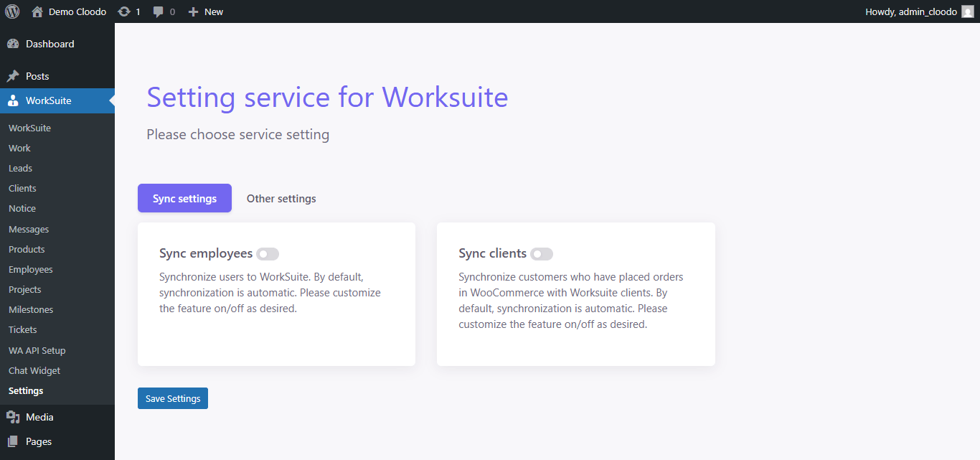Image resolution: width=980 pixels, height=460 pixels.
Task: Enable the Sync clients toggle
Action: click(542, 254)
